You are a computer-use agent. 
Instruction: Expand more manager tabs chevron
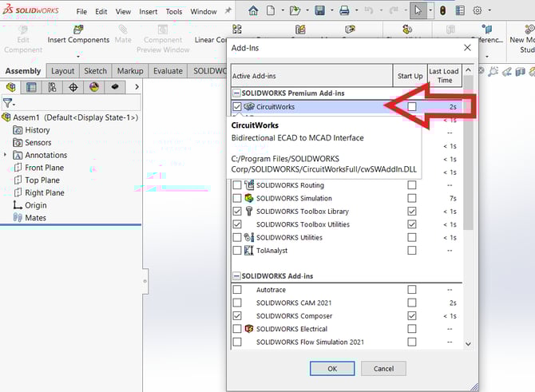click(x=137, y=87)
